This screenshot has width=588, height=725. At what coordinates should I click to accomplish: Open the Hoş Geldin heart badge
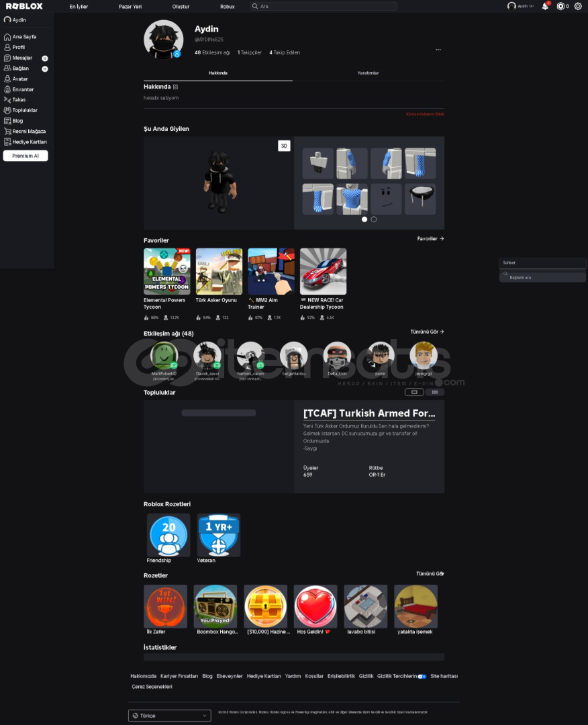(315, 606)
